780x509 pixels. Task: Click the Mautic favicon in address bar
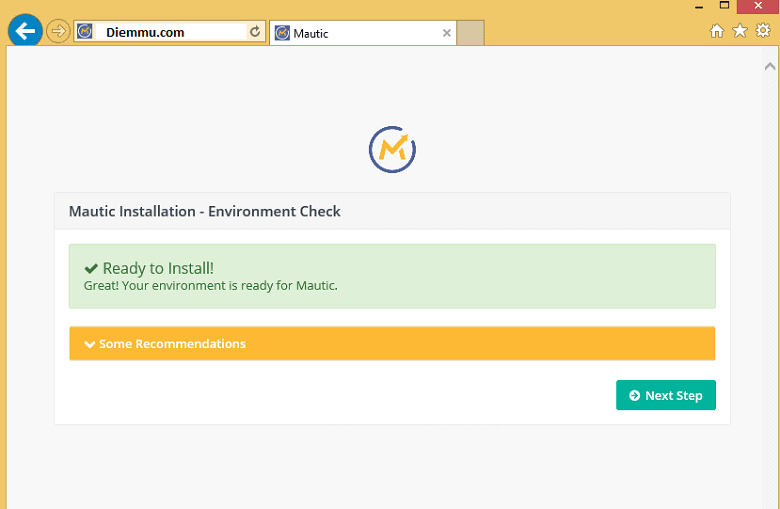(x=85, y=32)
